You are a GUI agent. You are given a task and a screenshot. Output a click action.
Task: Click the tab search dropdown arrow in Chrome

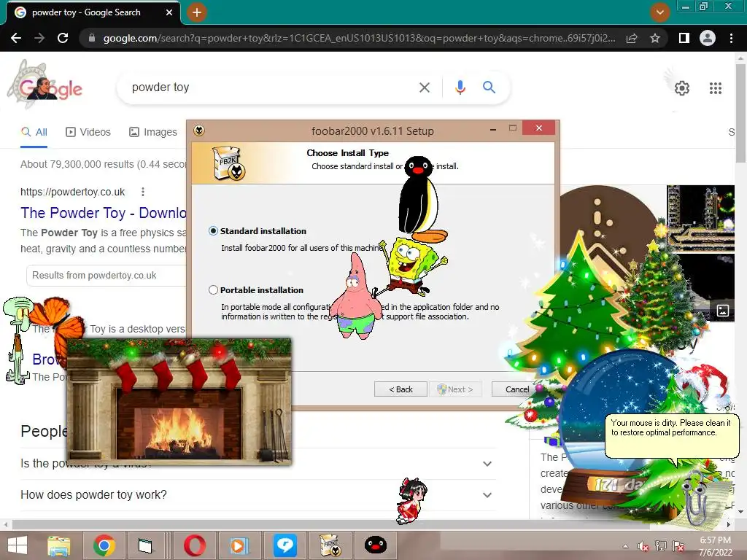659,12
